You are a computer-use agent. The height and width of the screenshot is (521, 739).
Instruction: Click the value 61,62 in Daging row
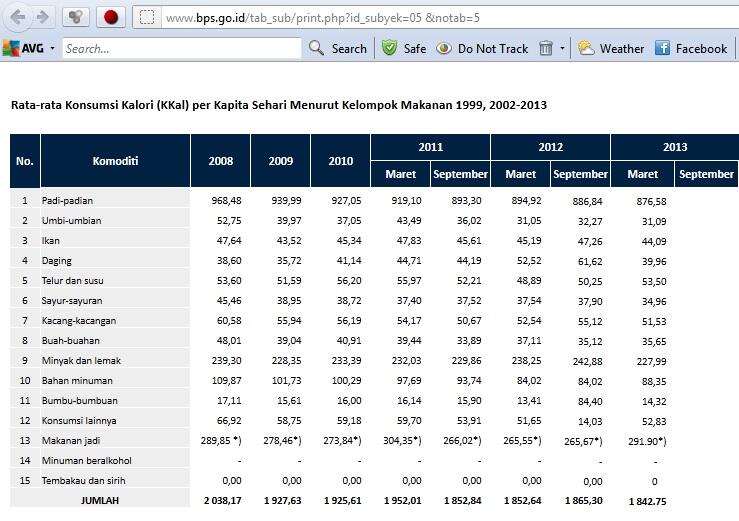[590, 261]
